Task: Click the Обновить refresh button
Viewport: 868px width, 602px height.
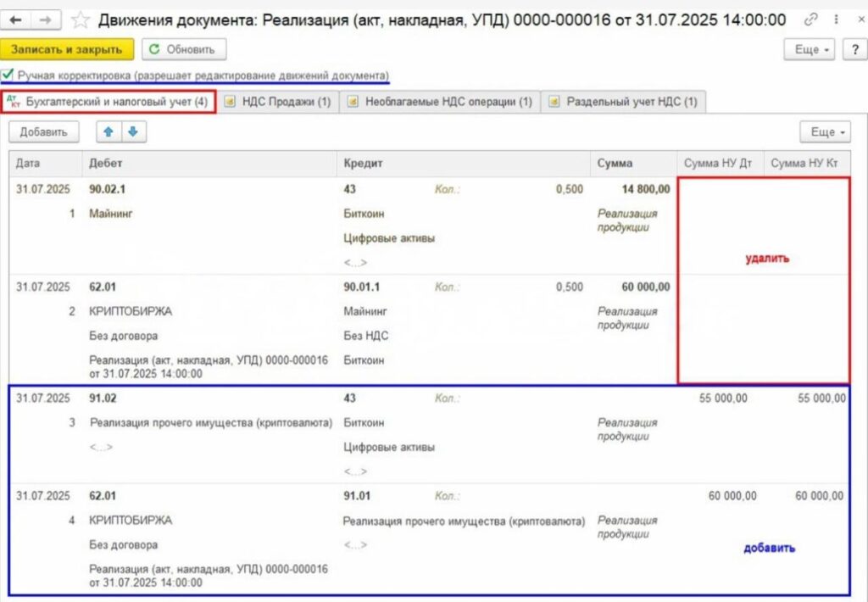Action: (184, 49)
